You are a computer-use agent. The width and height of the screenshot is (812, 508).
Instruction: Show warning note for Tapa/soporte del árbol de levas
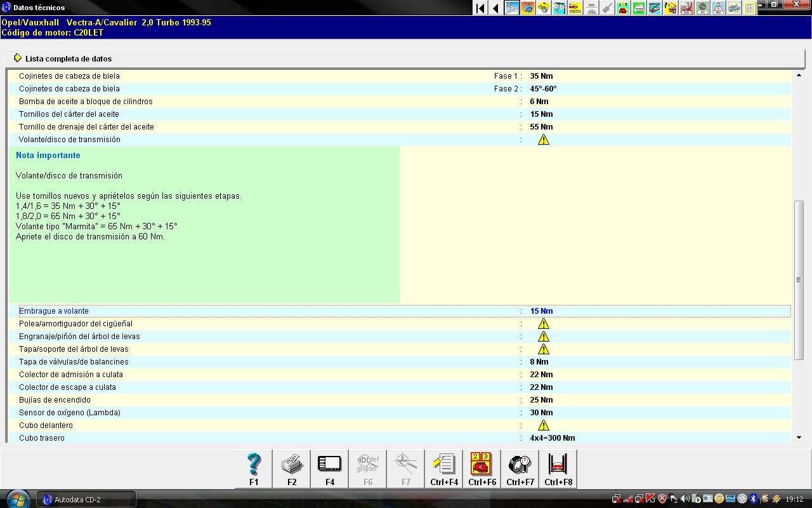point(544,349)
